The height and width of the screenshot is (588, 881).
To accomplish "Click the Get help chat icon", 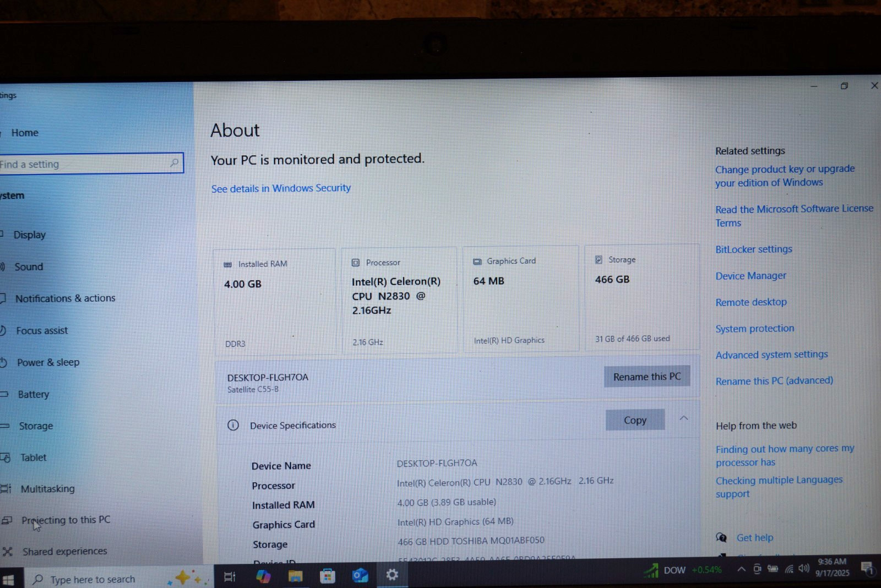I will (721, 537).
